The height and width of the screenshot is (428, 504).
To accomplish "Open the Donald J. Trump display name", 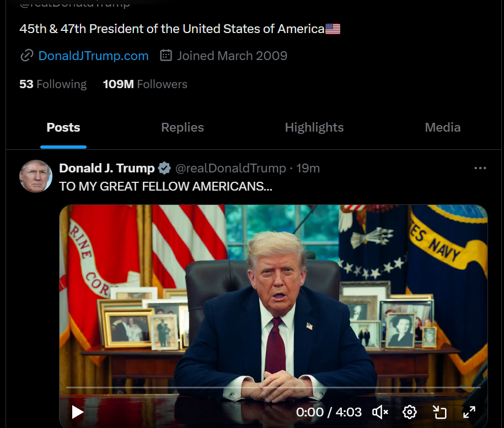I will click(x=107, y=168).
